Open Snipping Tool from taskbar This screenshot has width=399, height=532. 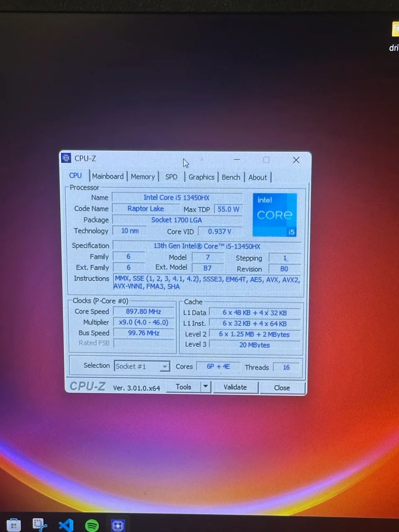tap(40, 525)
